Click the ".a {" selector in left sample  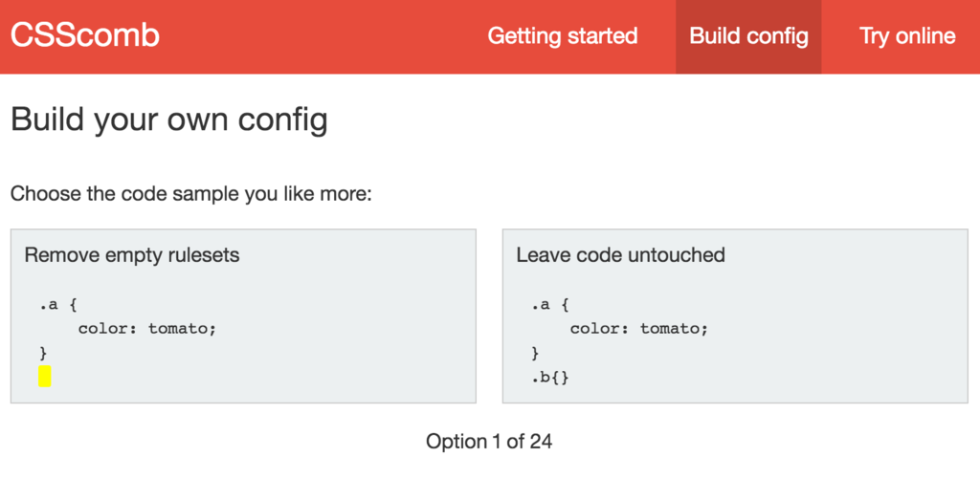coord(58,305)
